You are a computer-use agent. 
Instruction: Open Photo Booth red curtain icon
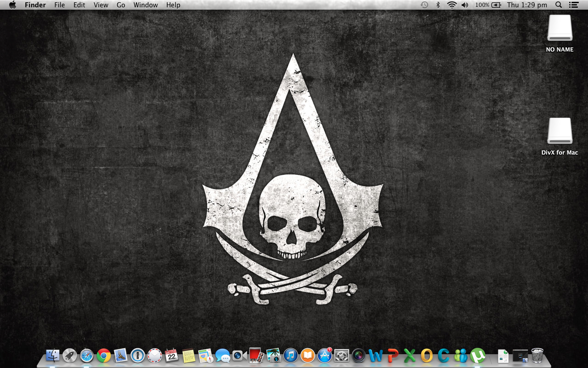click(x=256, y=355)
